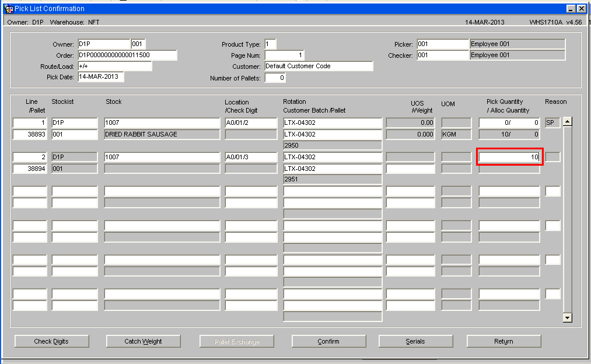Click line 1 Pick Quantity field showing 0/ 0
The width and height of the screenshot is (591, 364).
509,123
